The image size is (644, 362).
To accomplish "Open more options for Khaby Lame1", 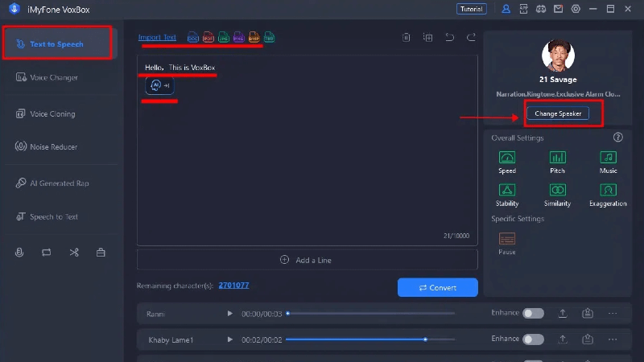I will pos(613,339).
